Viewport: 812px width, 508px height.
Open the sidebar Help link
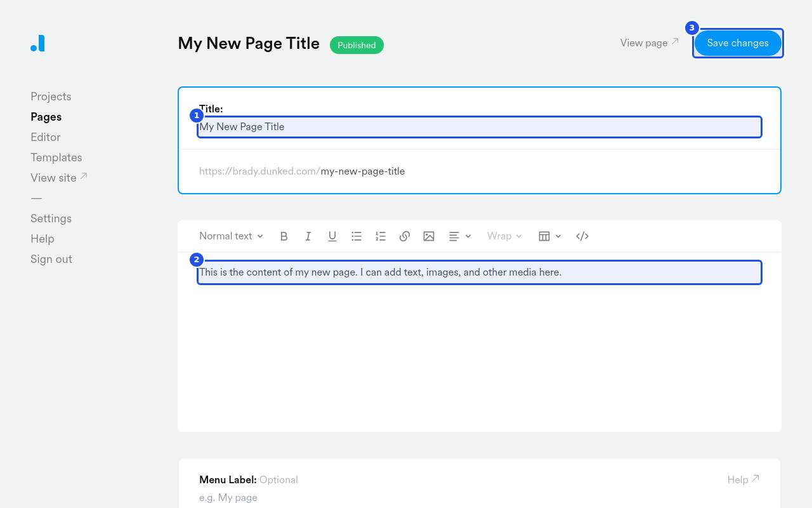coord(43,239)
